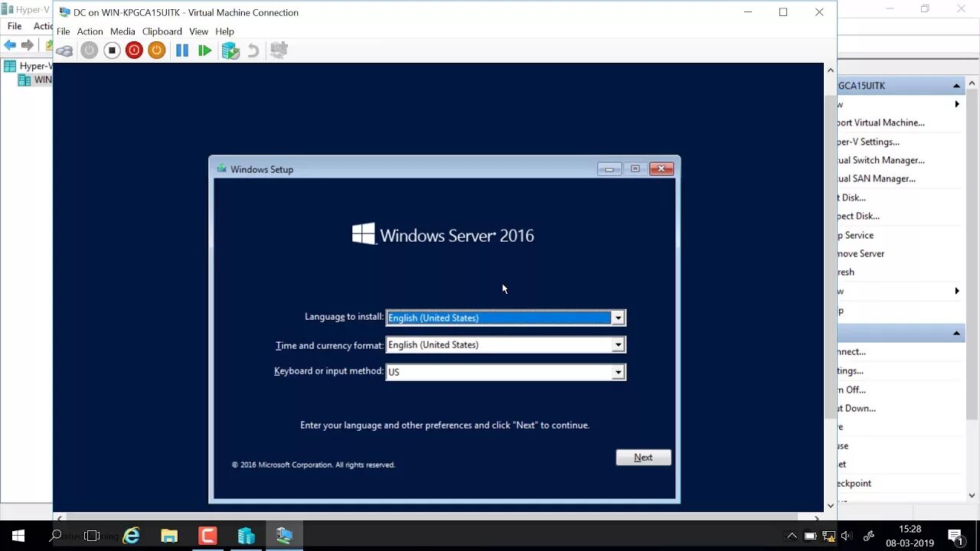Viewport: 980px width, 551px height.
Task: Turn off the VM with the stop icon
Action: pyautogui.click(x=112, y=51)
